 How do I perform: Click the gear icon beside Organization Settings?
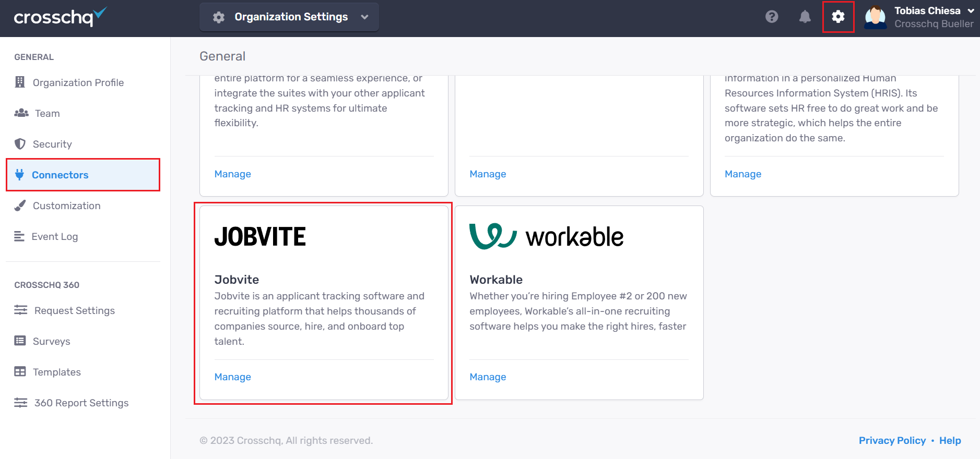[219, 17]
